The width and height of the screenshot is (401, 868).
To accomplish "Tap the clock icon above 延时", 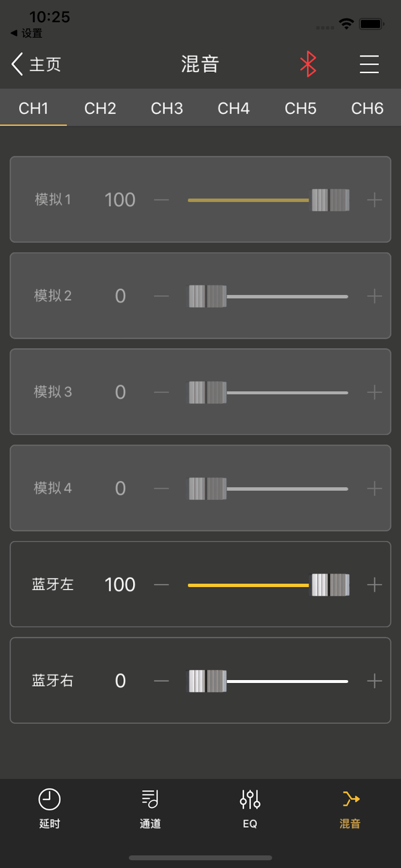I will pyautogui.click(x=49, y=799).
